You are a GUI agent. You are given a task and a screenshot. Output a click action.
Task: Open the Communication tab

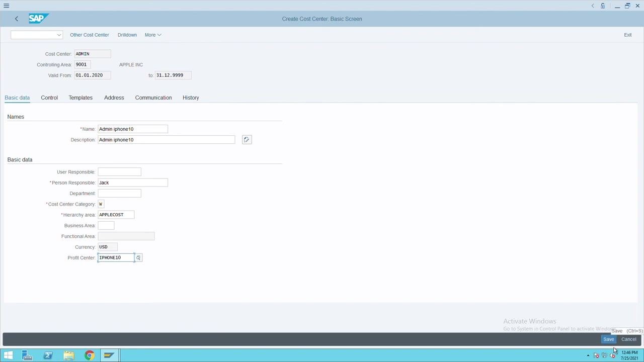(x=153, y=98)
